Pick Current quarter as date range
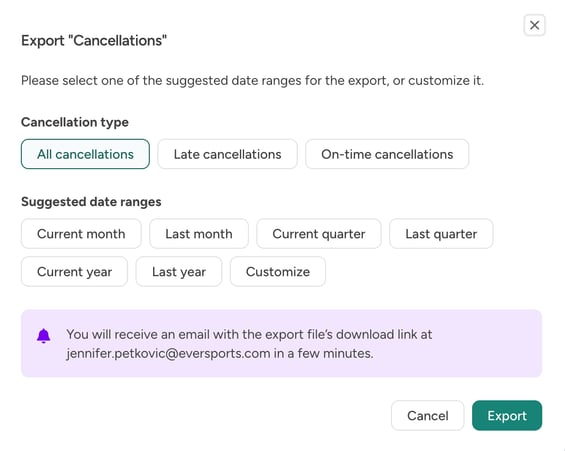Screen dimensions: 565x451 pyautogui.click(x=319, y=234)
